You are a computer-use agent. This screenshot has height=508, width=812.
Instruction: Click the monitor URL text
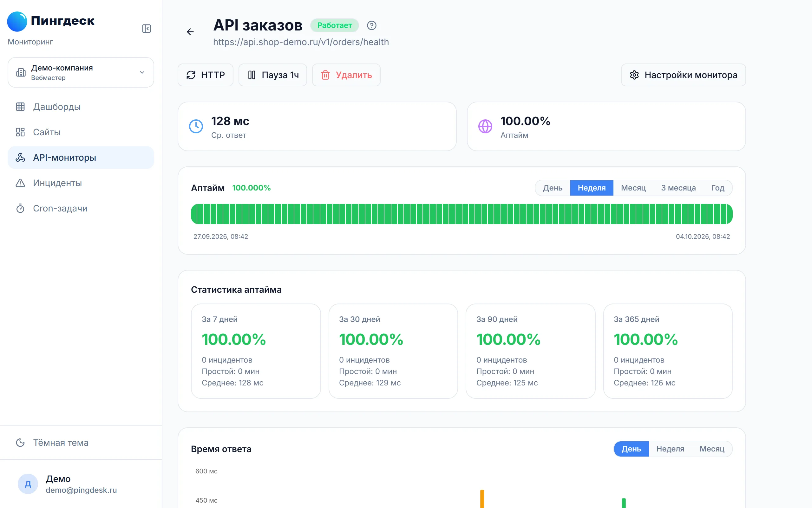click(x=301, y=42)
